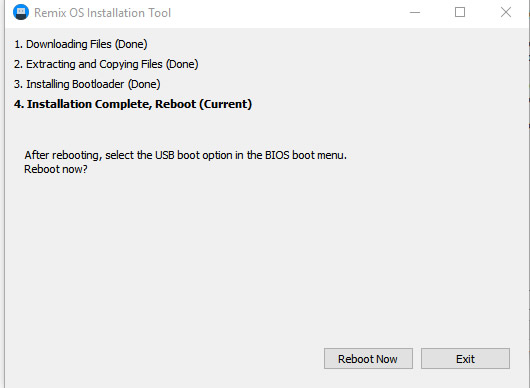Click the Exit button
The image size is (530, 388).
[465, 359]
